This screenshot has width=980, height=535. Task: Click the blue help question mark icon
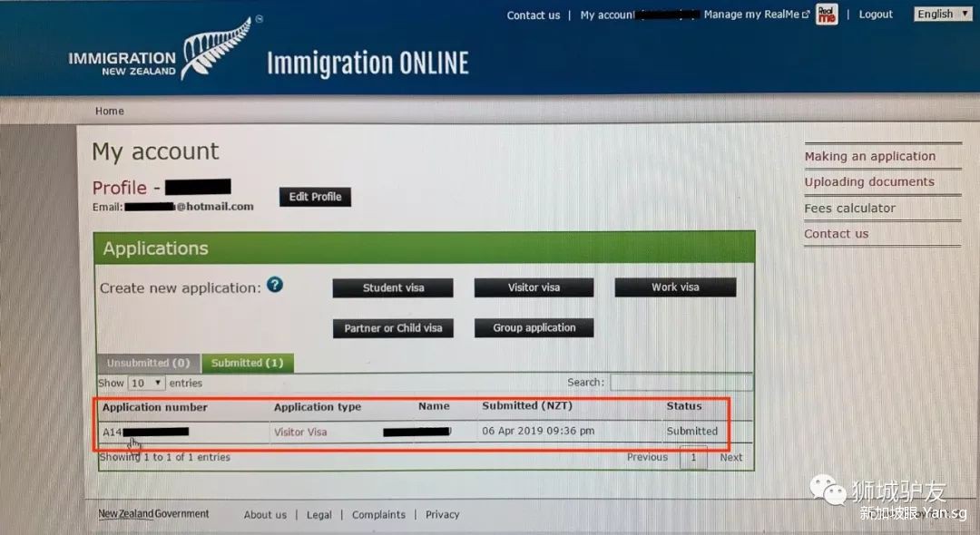(x=275, y=285)
